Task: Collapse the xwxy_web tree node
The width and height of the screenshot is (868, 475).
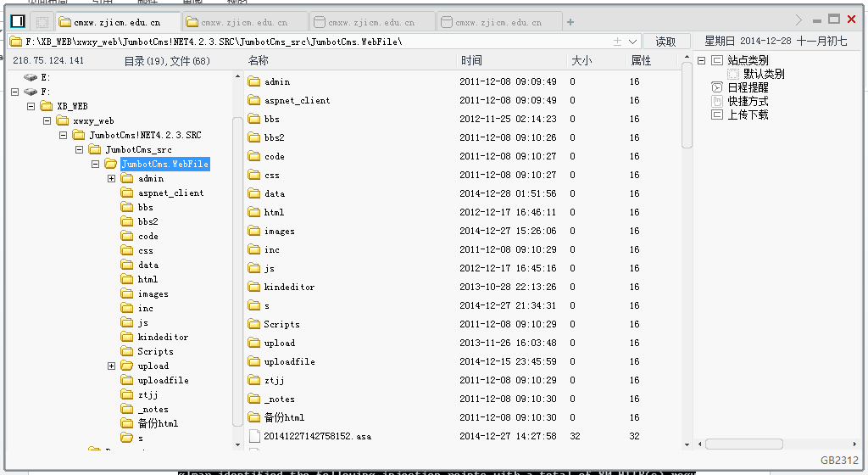Action: coord(47,120)
